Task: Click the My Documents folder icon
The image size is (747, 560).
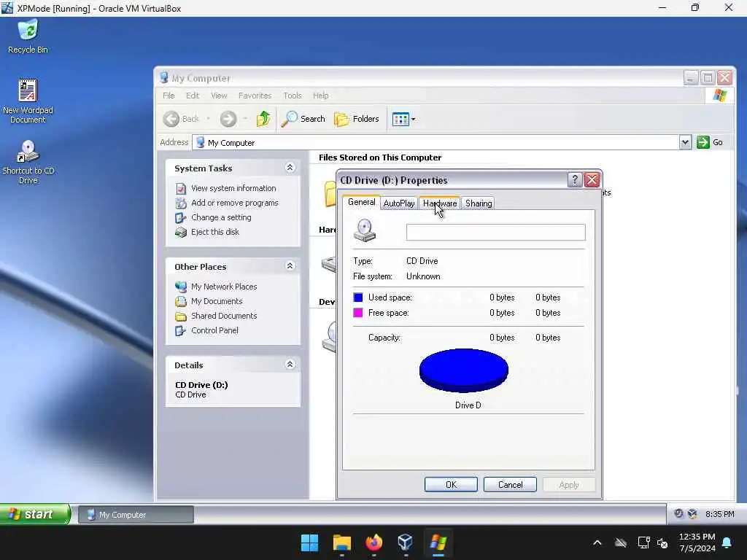Action: 181,301
